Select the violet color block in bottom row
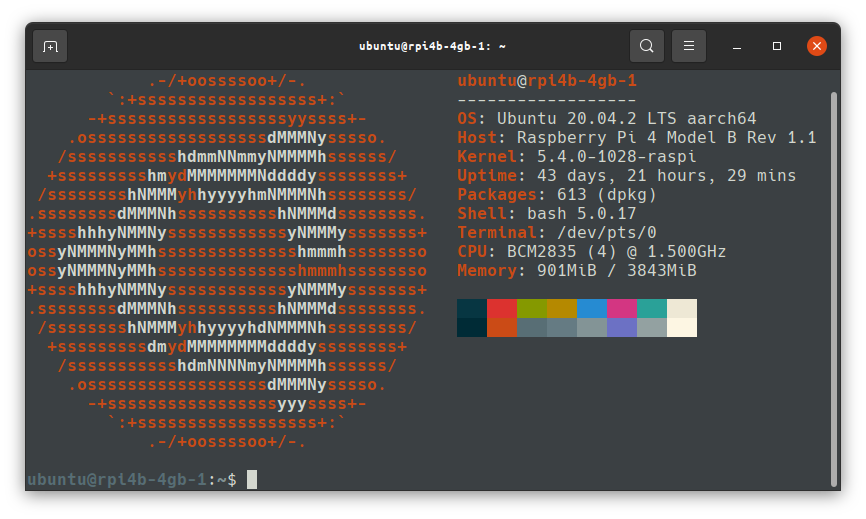The image size is (866, 519). tap(622, 328)
